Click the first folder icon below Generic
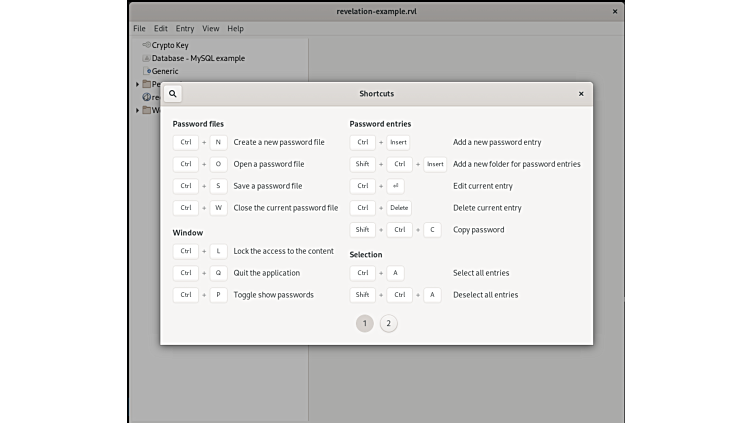 [x=147, y=84]
